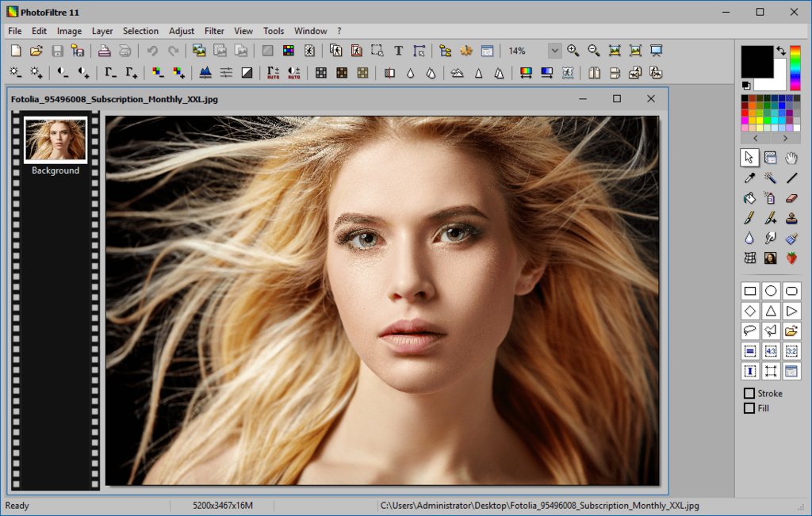
Task: Click the black foreground color swatch
Action: click(756, 60)
